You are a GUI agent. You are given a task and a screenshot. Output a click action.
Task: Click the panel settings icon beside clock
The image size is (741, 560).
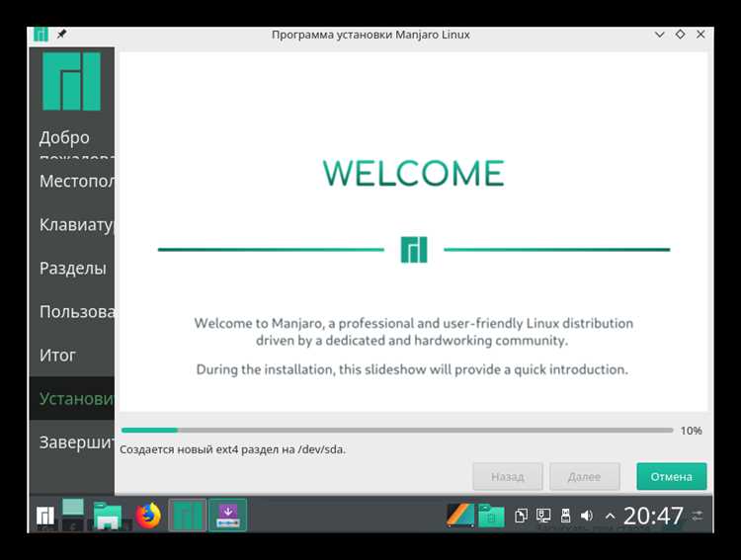coord(698,516)
